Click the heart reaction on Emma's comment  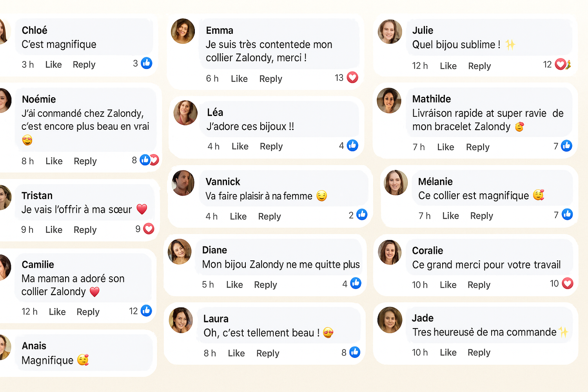click(352, 78)
